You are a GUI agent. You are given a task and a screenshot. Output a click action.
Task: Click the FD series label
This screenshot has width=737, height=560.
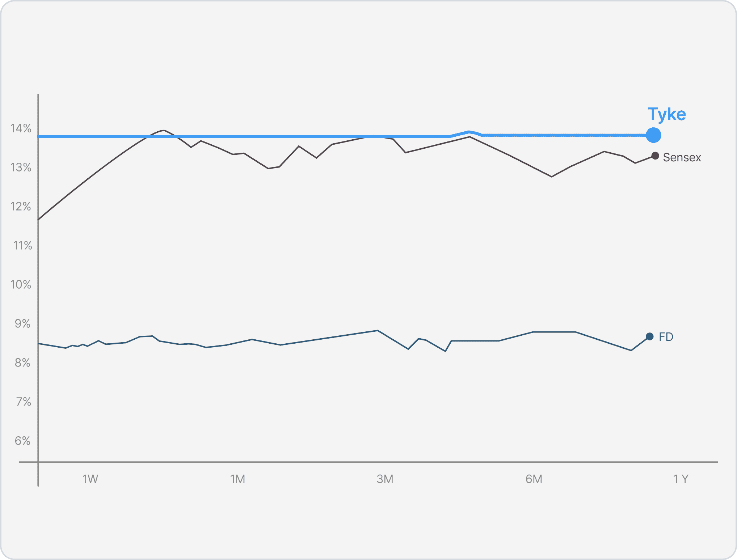point(666,337)
